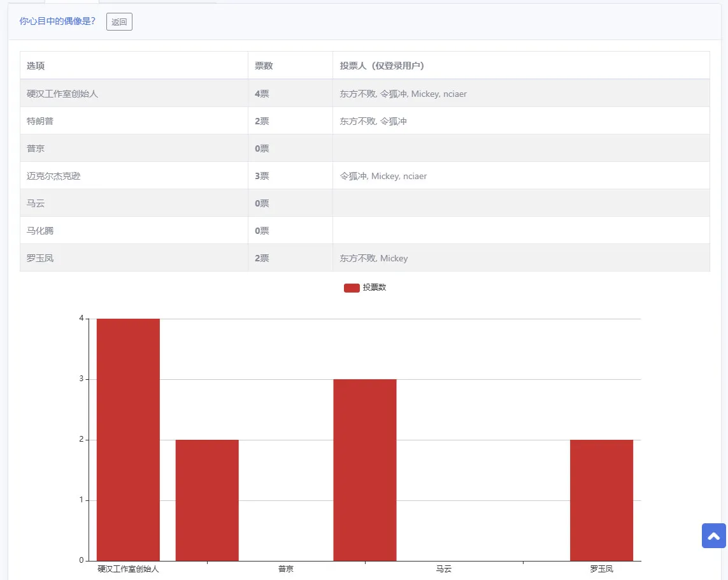The image size is (728, 580).
Task: Toggle the 投票数 legend red swatch
Action: click(x=352, y=287)
